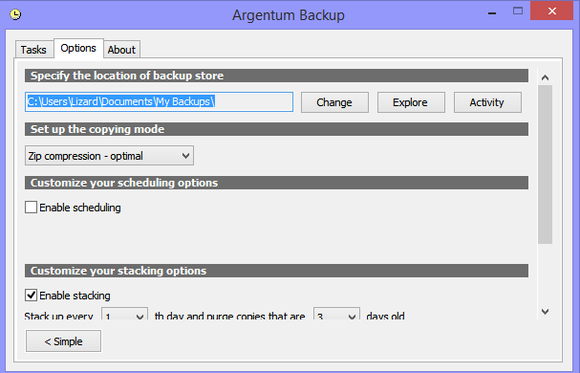Image resolution: width=580 pixels, height=373 pixels.
Task: Click the vertical scrollbar thumb
Action: (545, 164)
